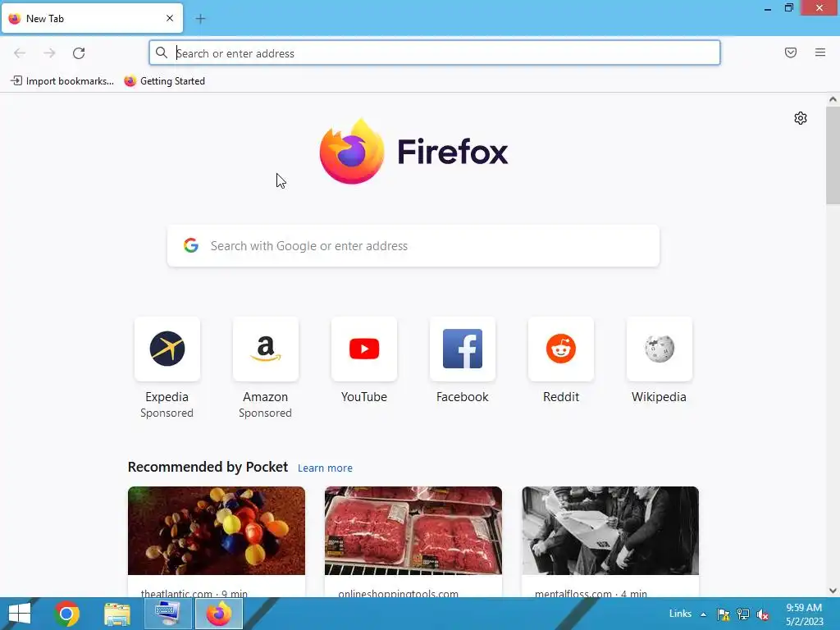
Task: Click the page scrollbar thumb
Action: 833,155
